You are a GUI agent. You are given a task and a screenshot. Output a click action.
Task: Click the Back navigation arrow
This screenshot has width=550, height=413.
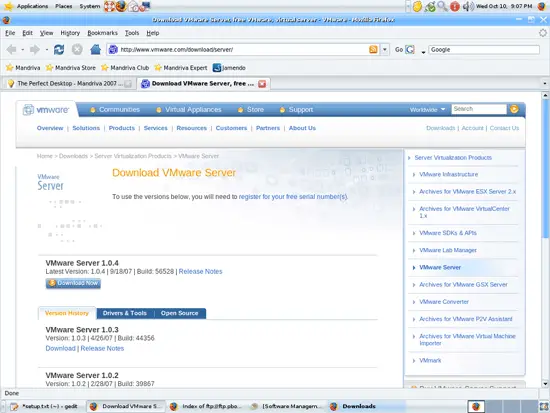(12, 49)
